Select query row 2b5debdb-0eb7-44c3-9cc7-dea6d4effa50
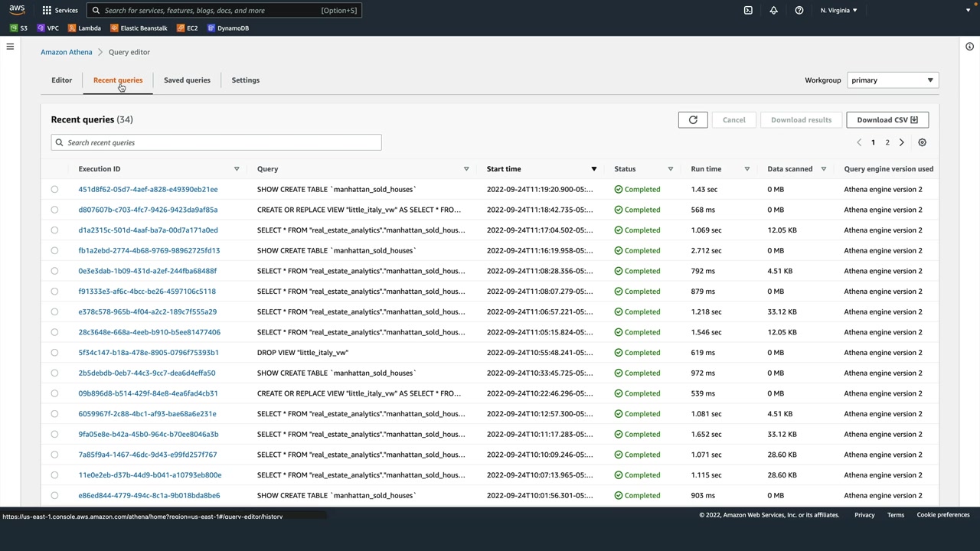 point(54,373)
